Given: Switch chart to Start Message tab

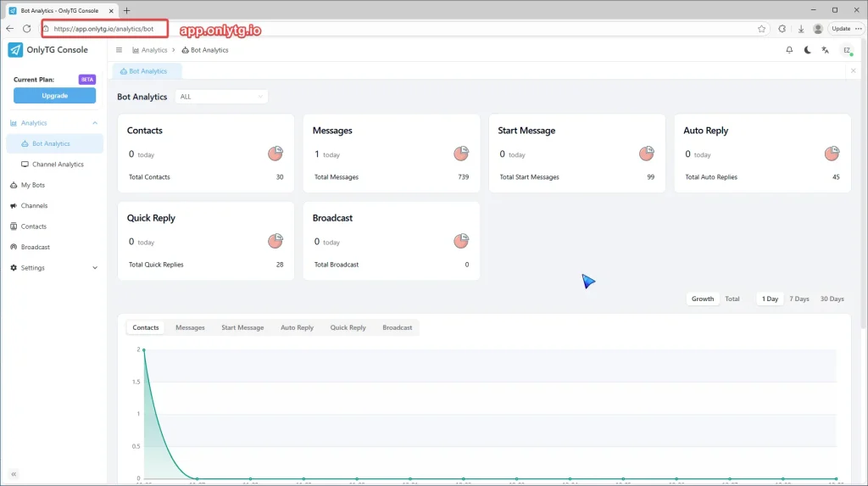Looking at the screenshot, I should [242, 327].
